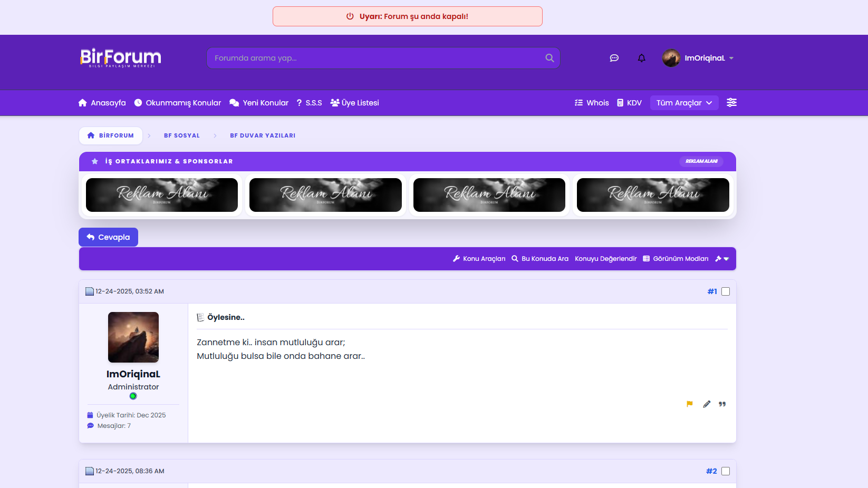Click the green online status indicator

[x=133, y=396]
